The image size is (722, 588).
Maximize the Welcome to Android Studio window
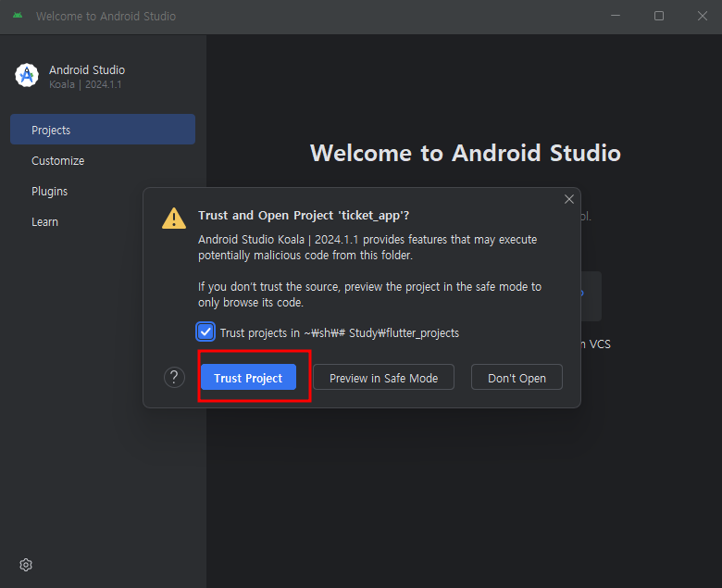[x=659, y=16]
